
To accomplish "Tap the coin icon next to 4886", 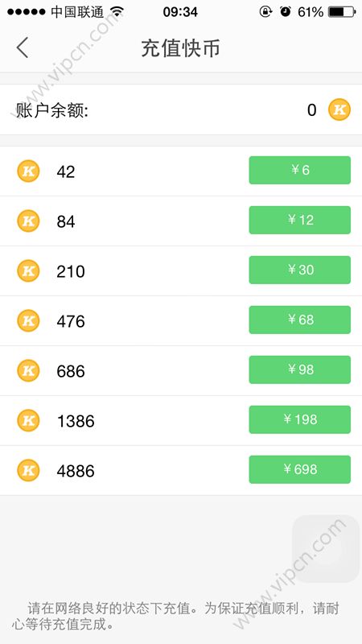I will pos(28,470).
